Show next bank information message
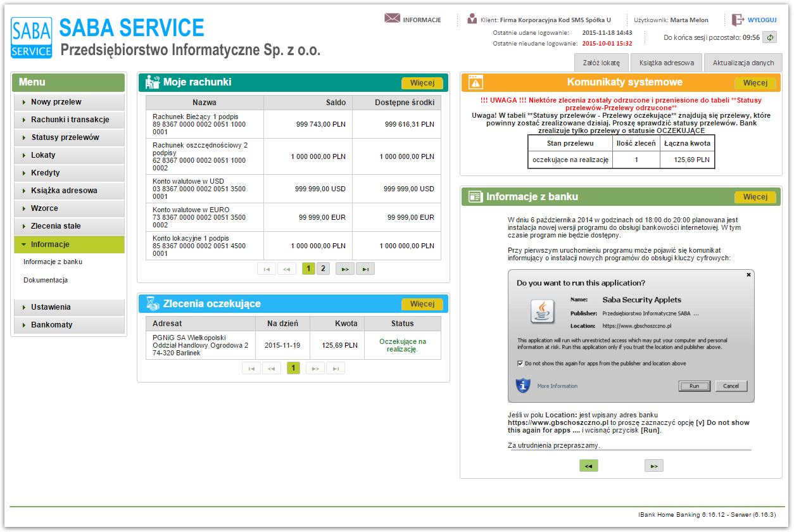The image size is (794, 532). 654,466
